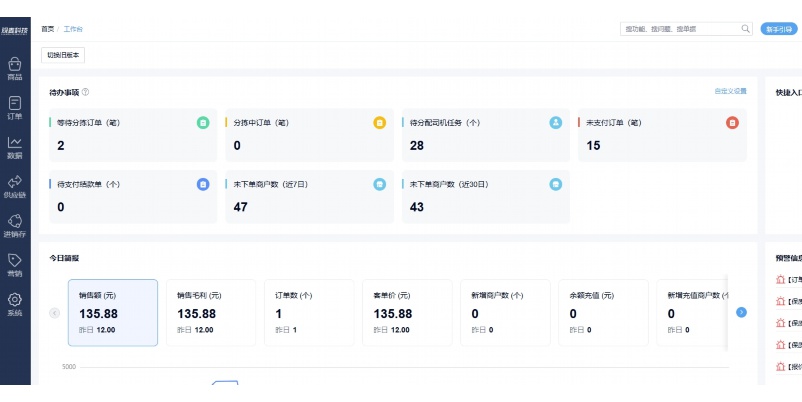Viewport: 802px width, 402px height.
Task: Open the 自定义设置 link
Action: (730, 91)
